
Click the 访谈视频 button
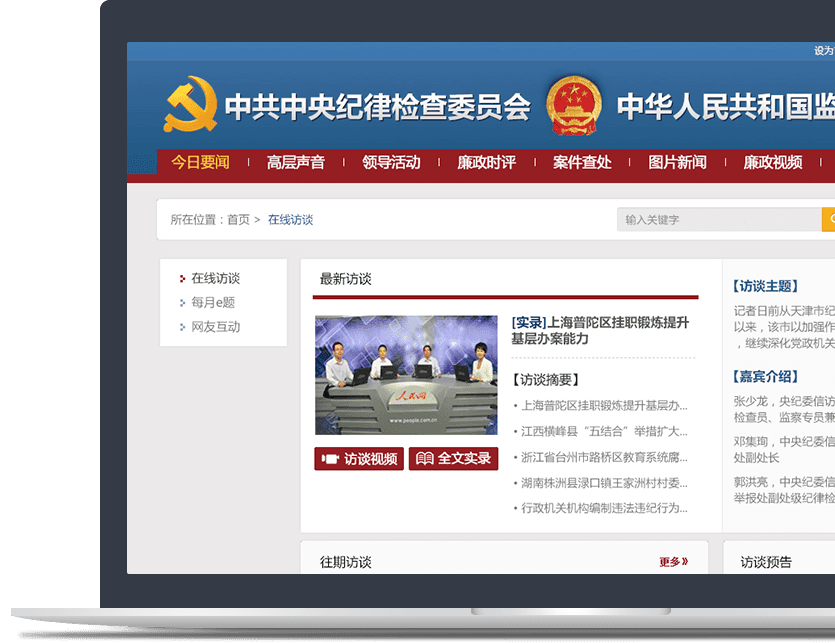click(358, 458)
